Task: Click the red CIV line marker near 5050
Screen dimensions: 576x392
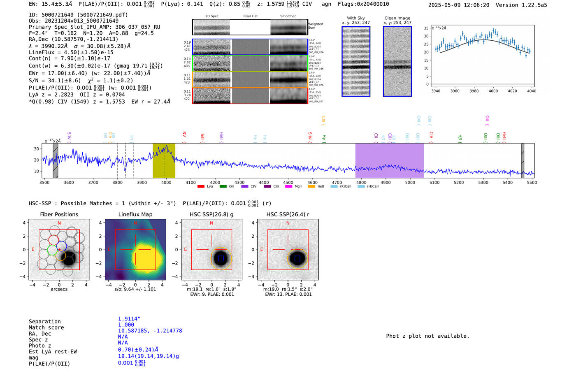Action: [431, 137]
